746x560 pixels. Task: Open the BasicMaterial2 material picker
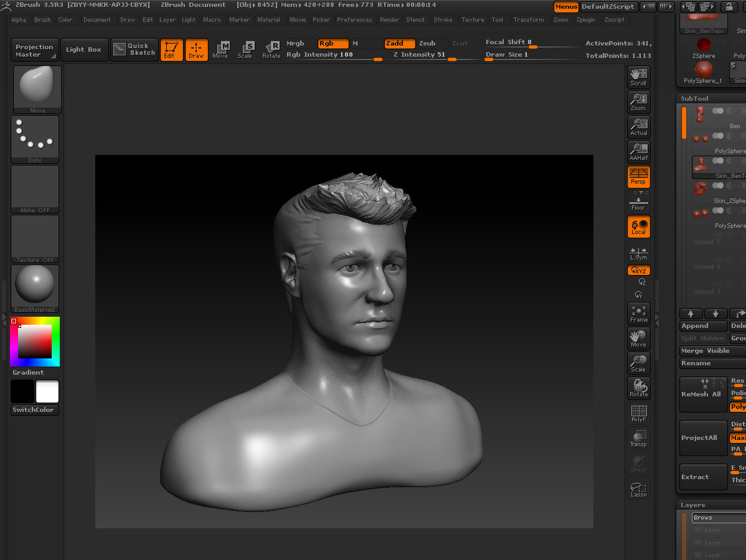(x=35, y=289)
